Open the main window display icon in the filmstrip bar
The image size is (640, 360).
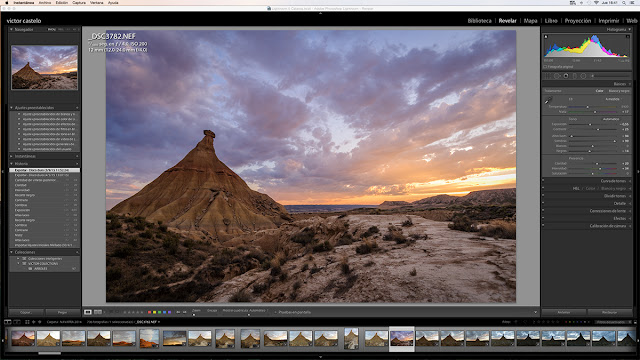[8, 322]
